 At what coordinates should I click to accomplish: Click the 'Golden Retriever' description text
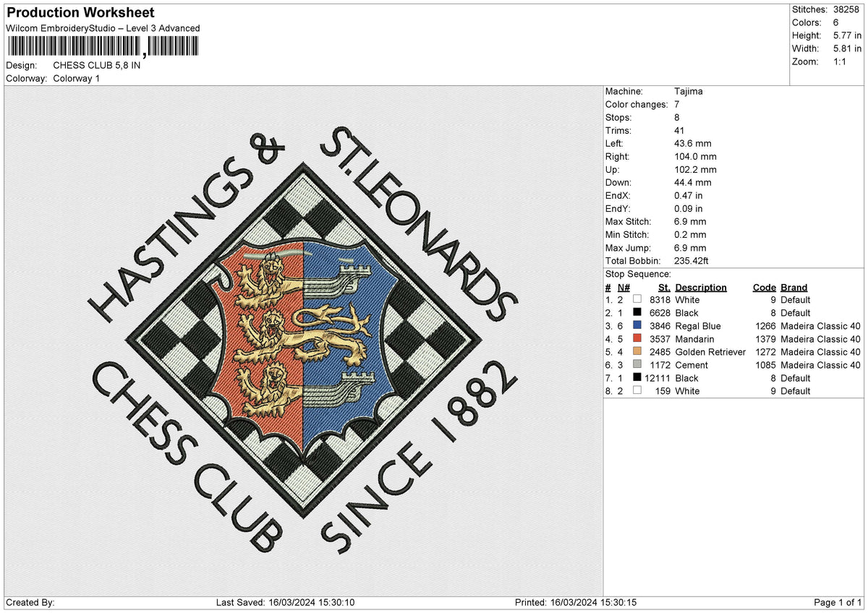[710, 352]
